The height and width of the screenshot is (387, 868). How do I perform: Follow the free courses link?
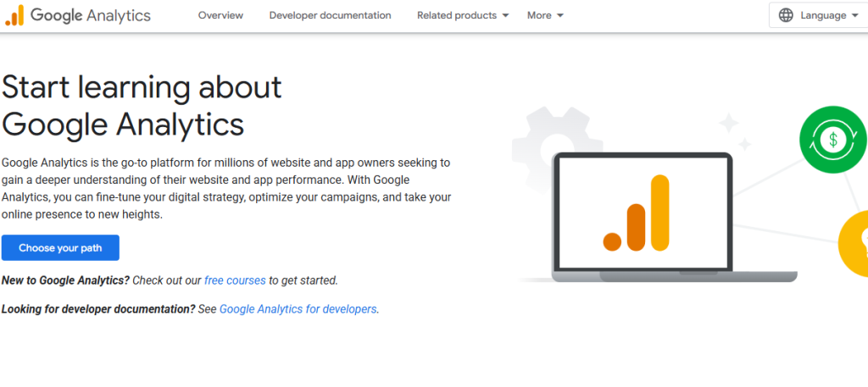coord(235,280)
